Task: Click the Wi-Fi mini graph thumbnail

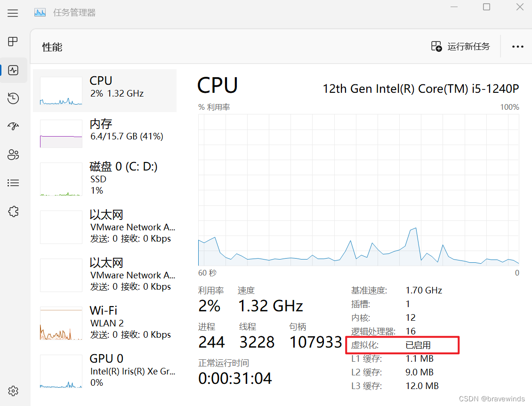Action: click(x=61, y=323)
